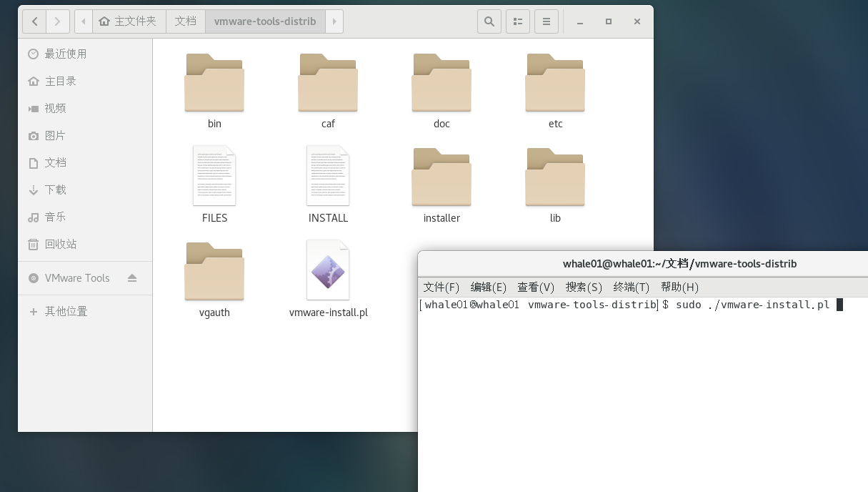868x492 pixels.
Task: Open 视频 in sidebar
Action: point(85,109)
